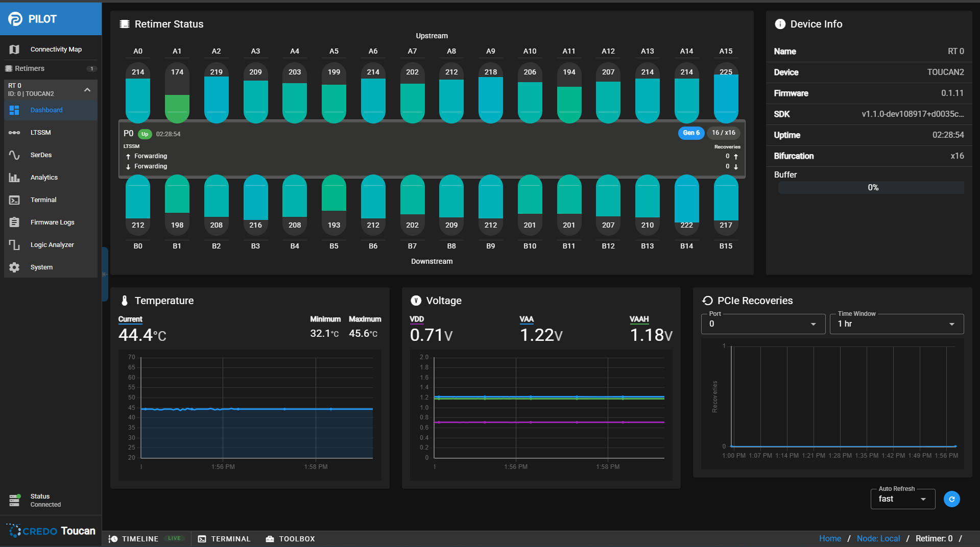Open the System gear icon

point(14,267)
